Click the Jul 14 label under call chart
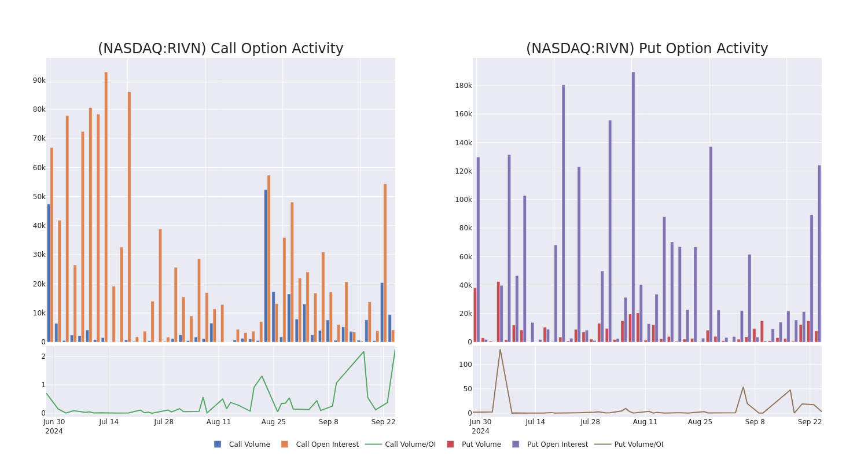The height and width of the screenshot is (463, 868). 109,422
